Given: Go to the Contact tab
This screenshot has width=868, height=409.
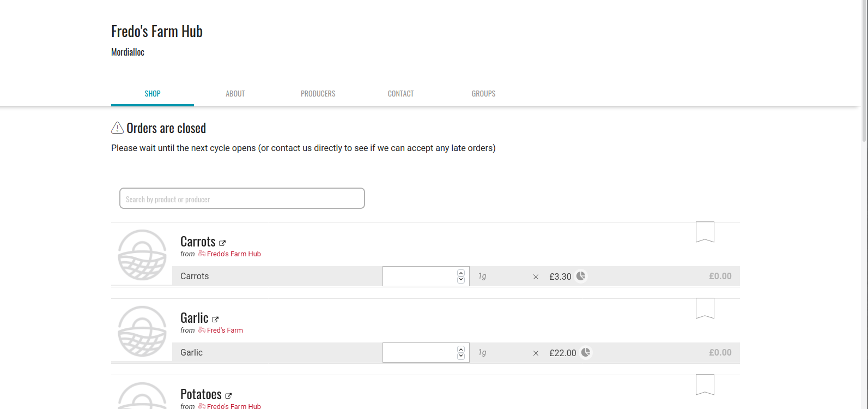Looking at the screenshot, I should tap(401, 94).
